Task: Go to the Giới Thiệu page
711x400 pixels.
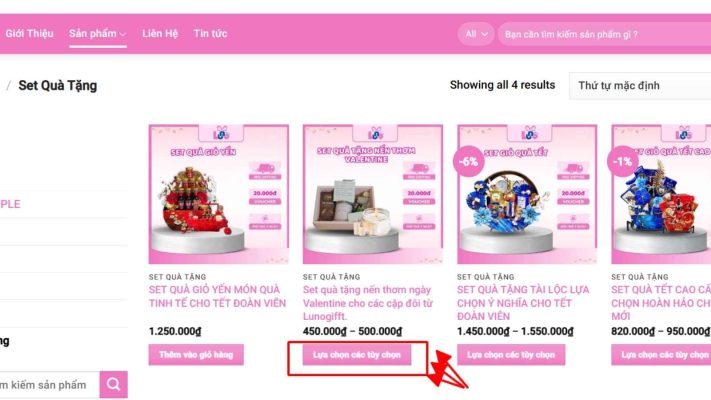Action: pos(29,34)
